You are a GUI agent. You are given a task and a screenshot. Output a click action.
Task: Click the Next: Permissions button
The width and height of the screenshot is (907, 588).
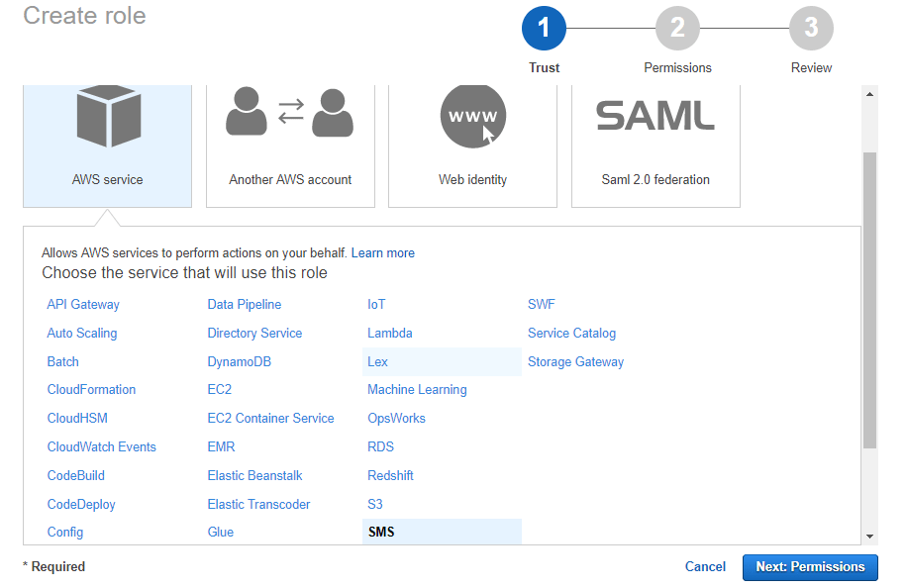click(x=810, y=567)
